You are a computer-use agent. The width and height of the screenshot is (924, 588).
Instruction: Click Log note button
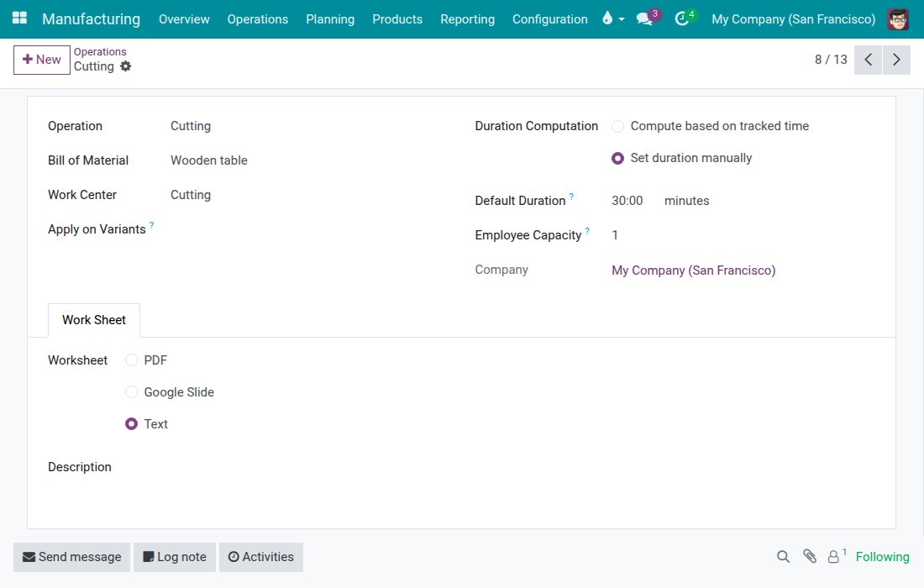tap(175, 557)
